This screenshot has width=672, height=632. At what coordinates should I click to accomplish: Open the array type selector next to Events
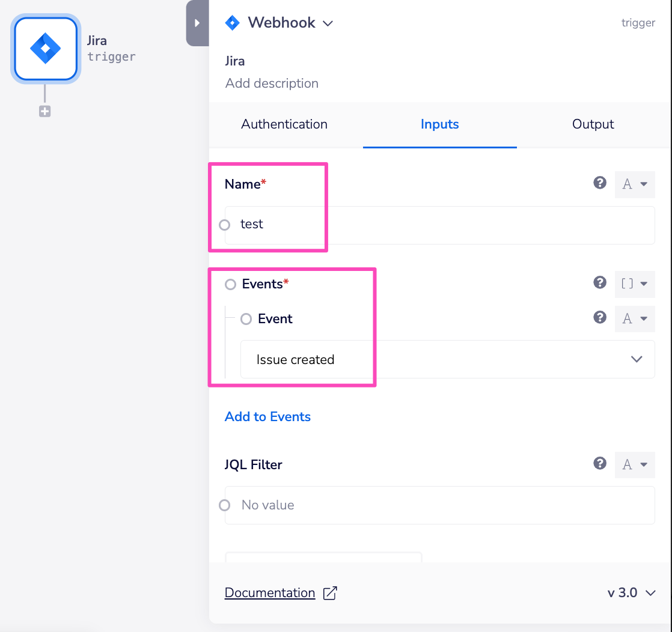click(x=635, y=284)
